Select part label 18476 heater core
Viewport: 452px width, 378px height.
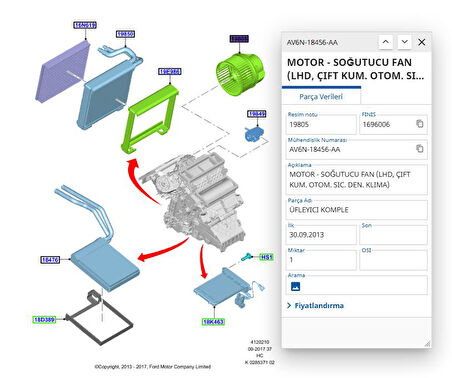(50, 260)
